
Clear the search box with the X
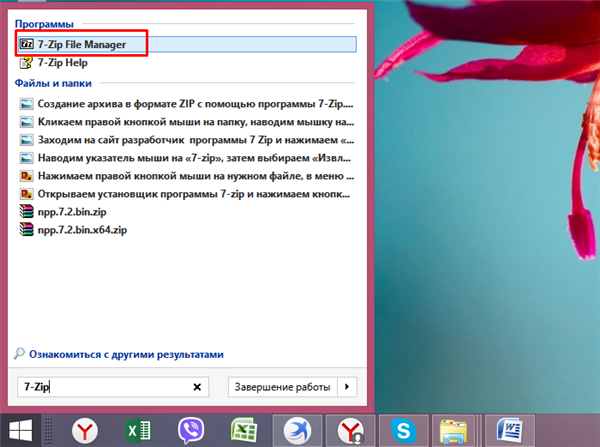coord(197,387)
